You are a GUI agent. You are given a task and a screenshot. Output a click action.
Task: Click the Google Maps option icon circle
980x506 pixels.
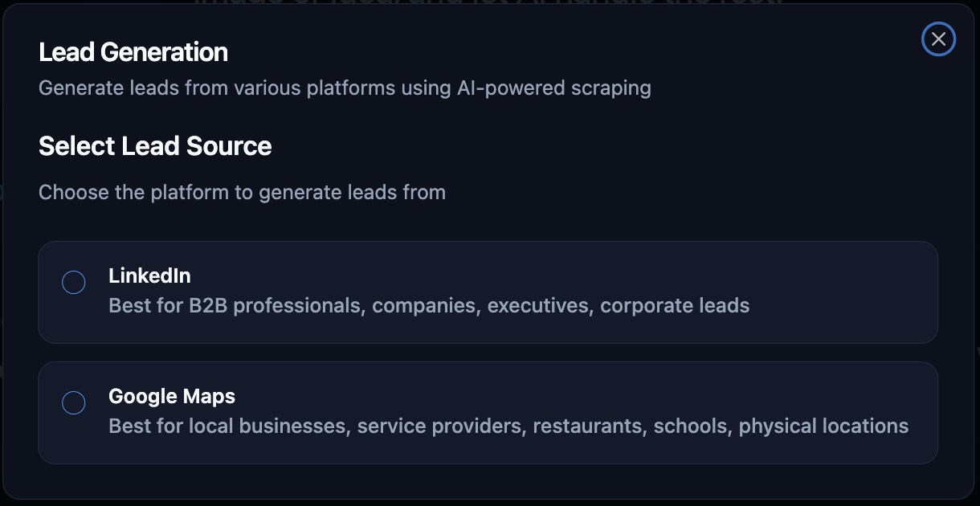click(74, 402)
